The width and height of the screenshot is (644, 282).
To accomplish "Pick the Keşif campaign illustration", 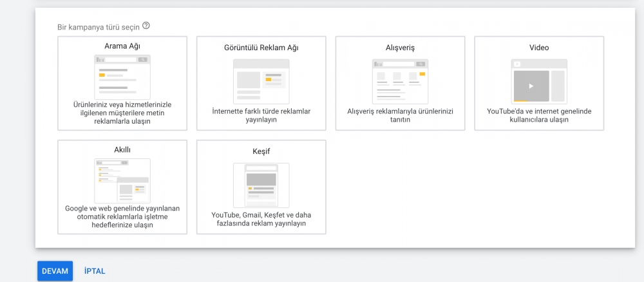I will click(261, 185).
